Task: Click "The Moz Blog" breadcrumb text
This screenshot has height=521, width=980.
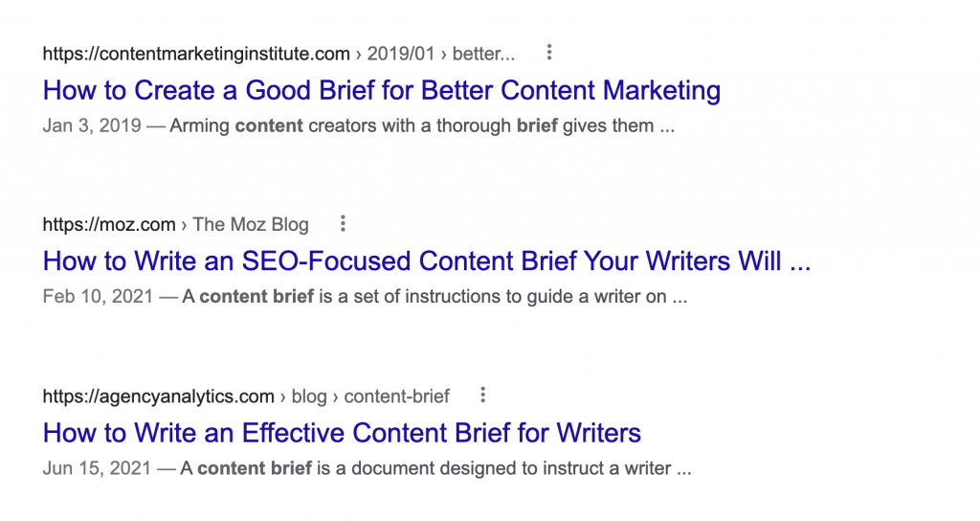Action: coord(251,225)
